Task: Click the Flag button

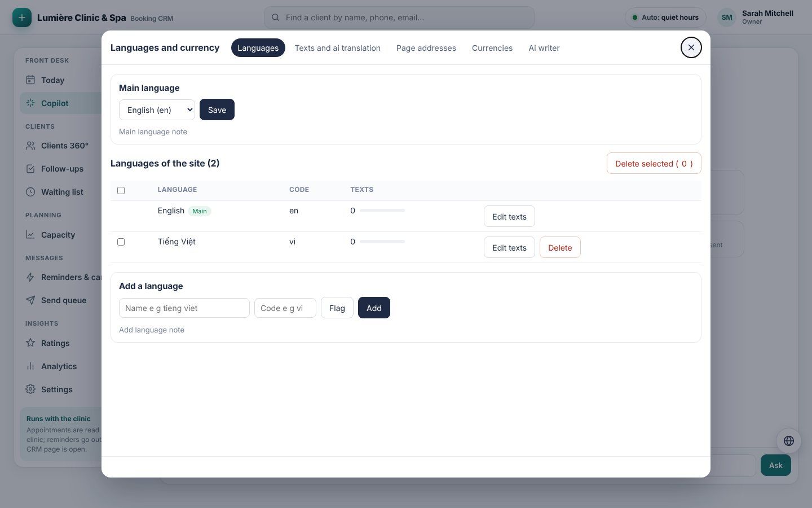Action: [337, 308]
